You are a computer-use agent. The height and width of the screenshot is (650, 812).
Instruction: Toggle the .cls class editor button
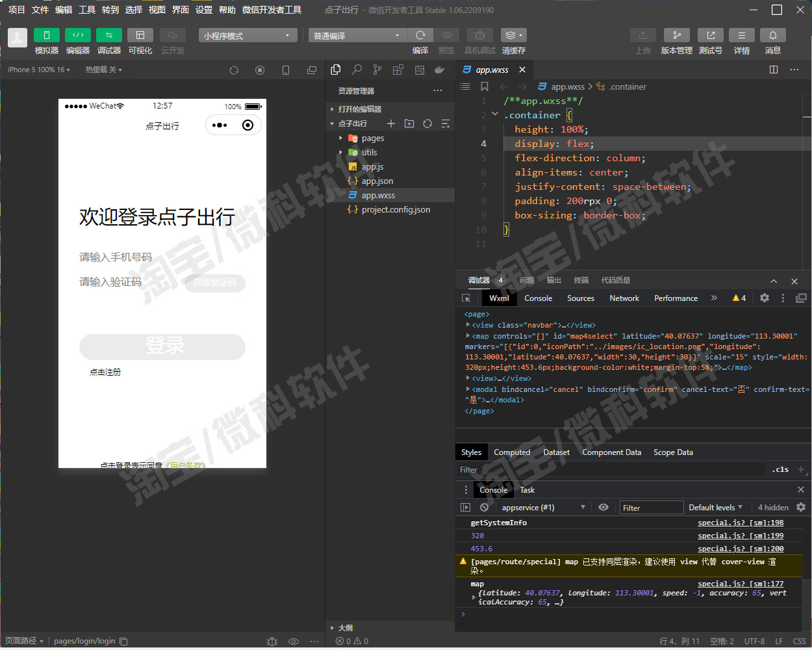[x=780, y=469]
